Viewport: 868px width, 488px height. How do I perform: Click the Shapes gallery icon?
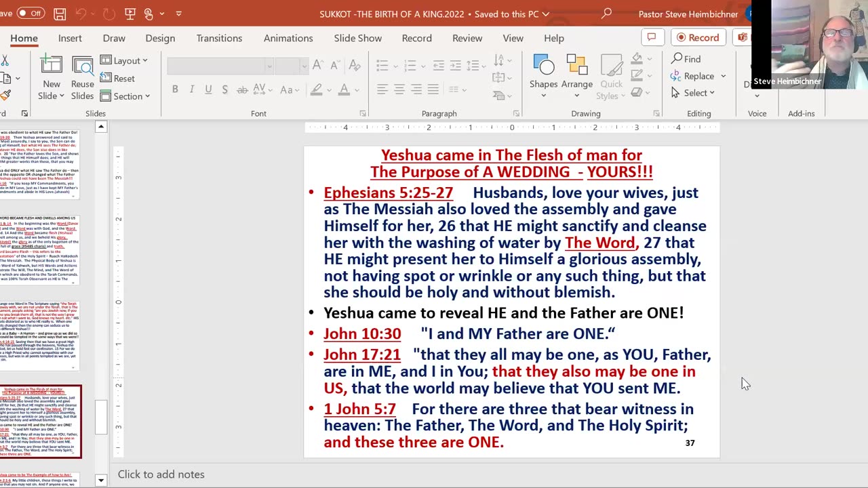(544, 66)
